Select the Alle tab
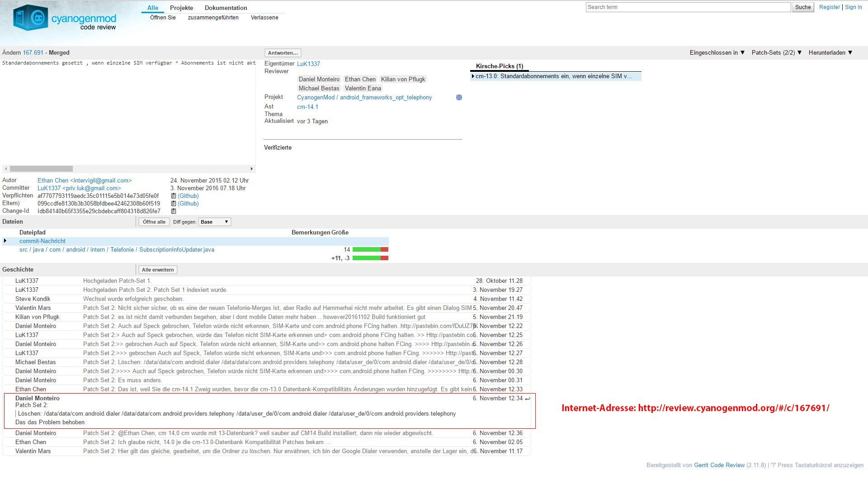This screenshot has width=868, height=478. pyautogui.click(x=153, y=8)
